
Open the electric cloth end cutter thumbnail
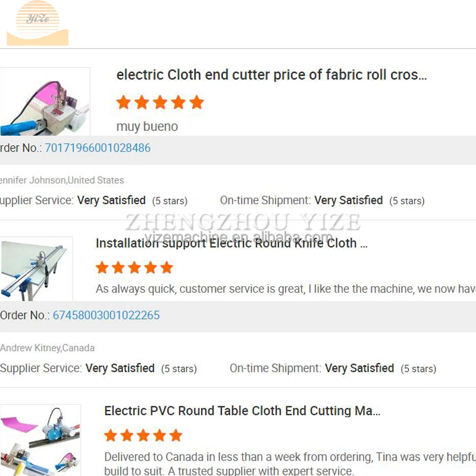[45, 102]
